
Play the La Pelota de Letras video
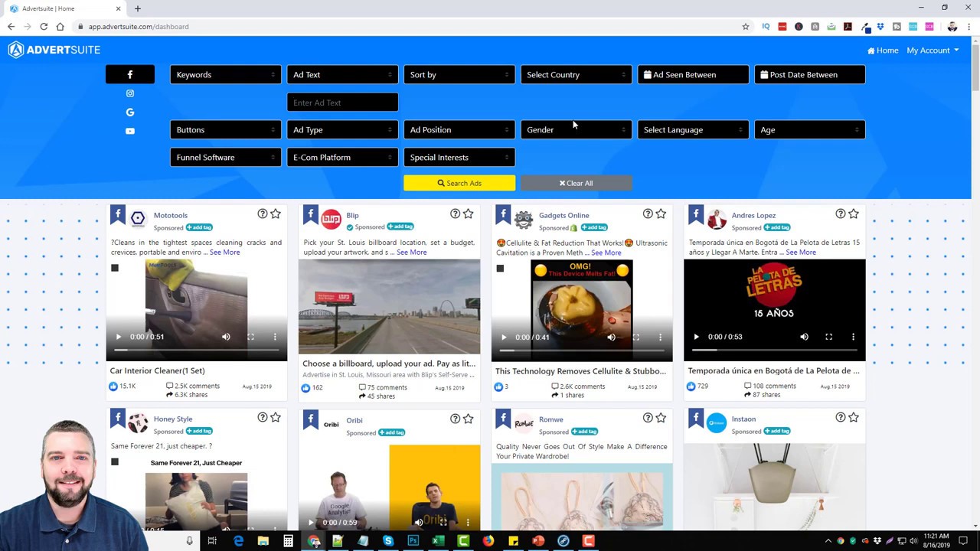pos(696,337)
